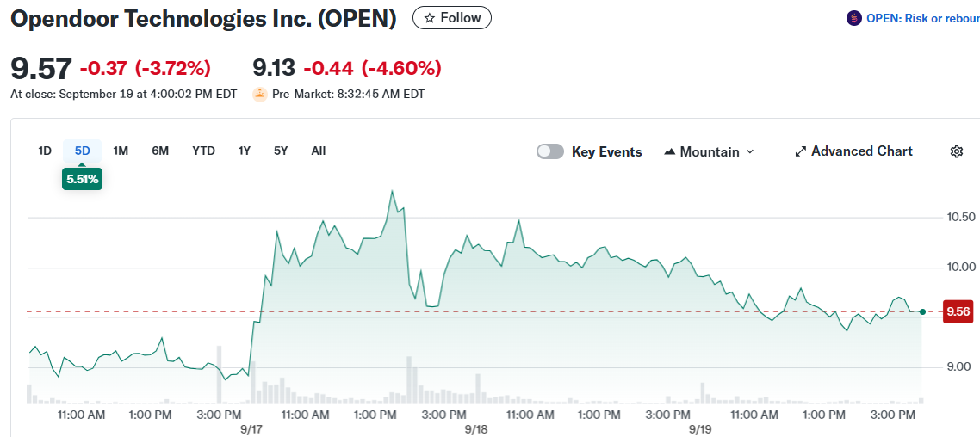Open the 'OPEN: Risk or rebound' link
The width and height of the screenshot is (980, 437).
(922, 19)
